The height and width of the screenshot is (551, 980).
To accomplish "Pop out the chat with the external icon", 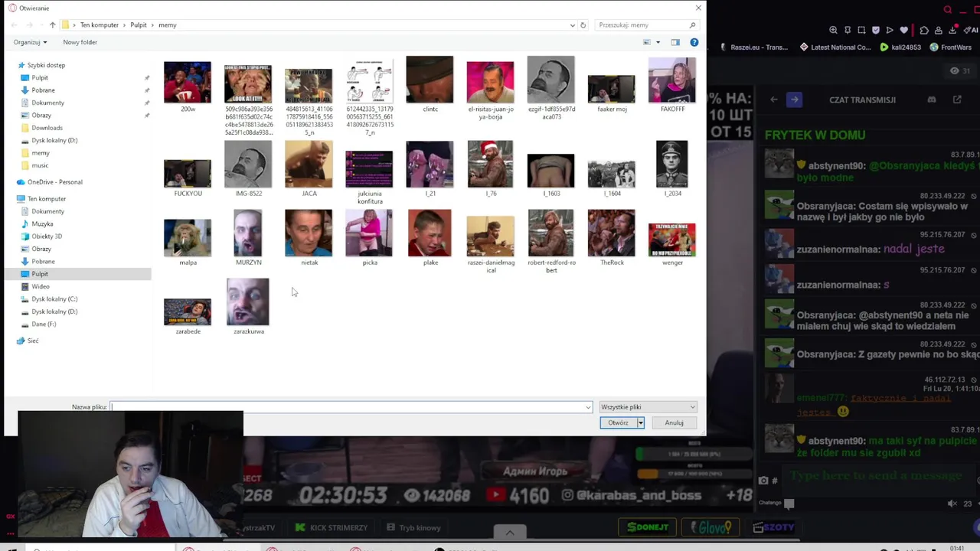I will (x=957, y=99).
